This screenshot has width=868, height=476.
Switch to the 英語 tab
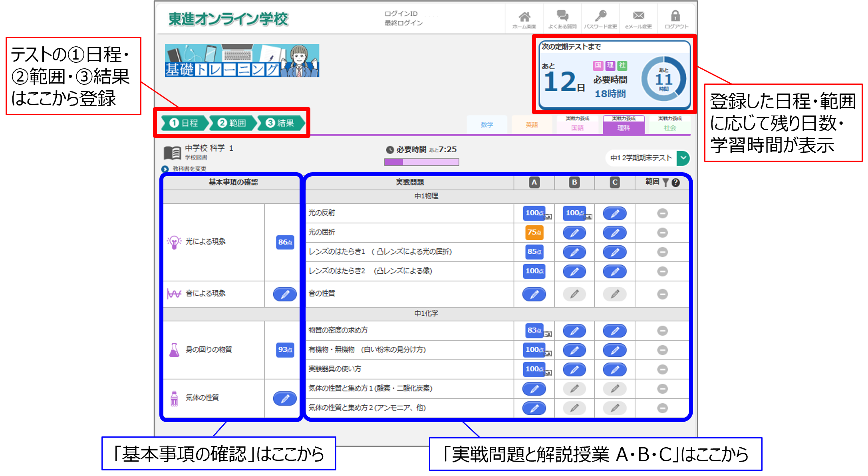pyautogui.click(x=532, y=125)
